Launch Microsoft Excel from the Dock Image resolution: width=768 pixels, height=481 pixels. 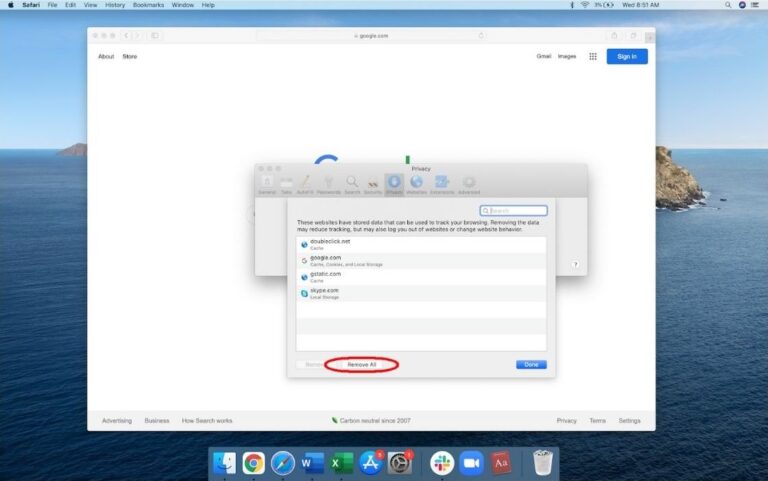point(341,462)
